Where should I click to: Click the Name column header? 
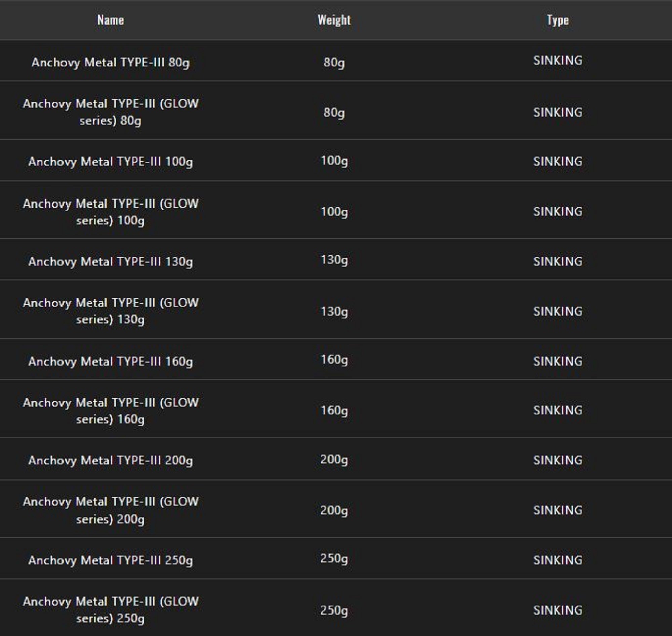click(111, 20)
